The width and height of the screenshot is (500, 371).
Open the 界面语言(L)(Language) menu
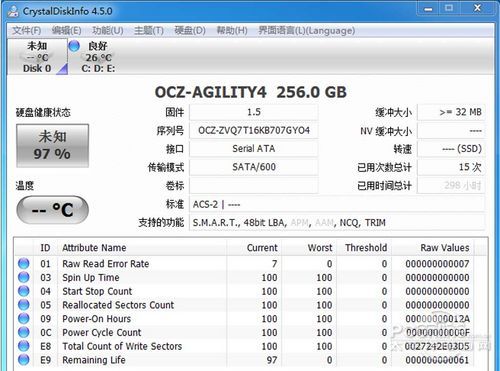pyautogui.click(x=307, y=31)
